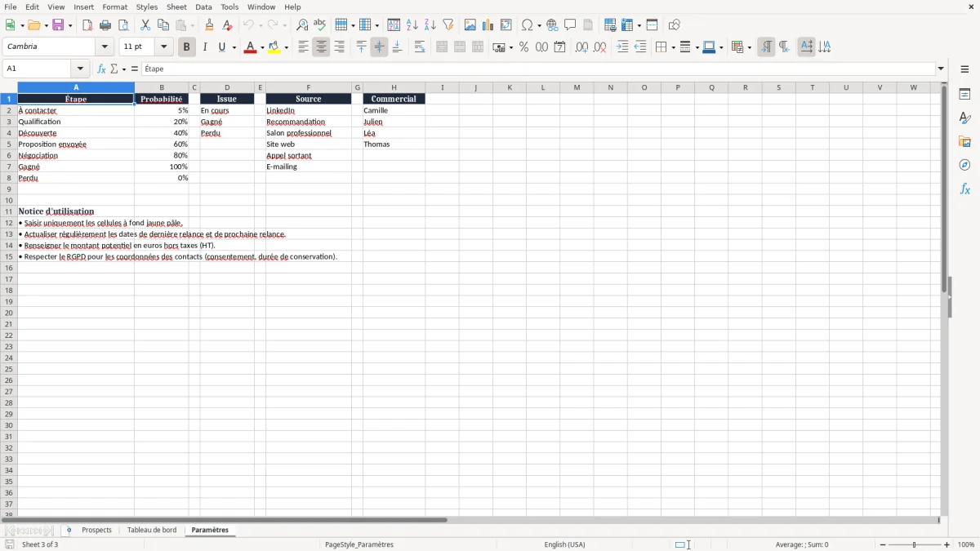Open the Sheet menu
Viewport: 980px width, 551px height.
[x=176, y=7]
